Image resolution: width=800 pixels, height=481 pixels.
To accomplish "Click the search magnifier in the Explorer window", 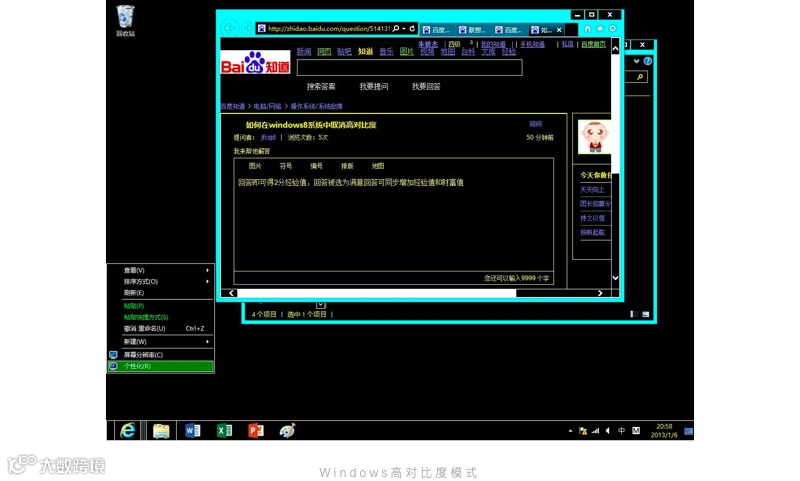I will pyautogui.click(x=640, y=77).
